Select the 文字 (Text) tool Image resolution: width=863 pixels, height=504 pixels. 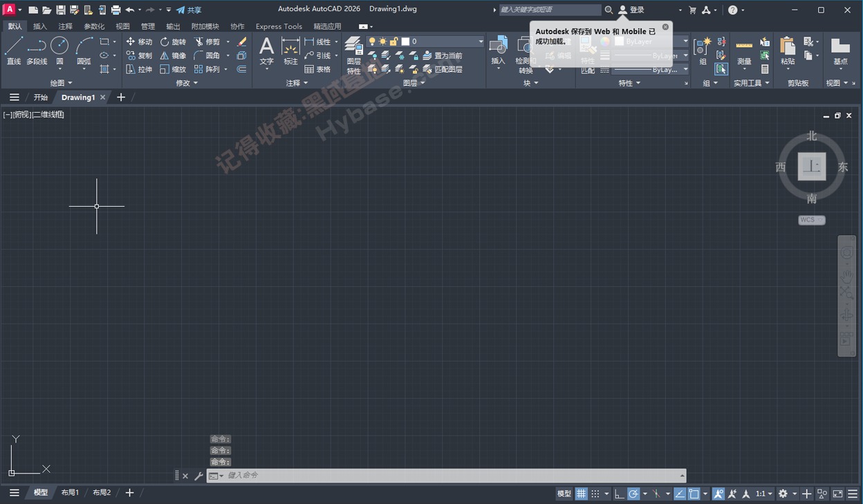pyautogui.click(x=266, y=51)
